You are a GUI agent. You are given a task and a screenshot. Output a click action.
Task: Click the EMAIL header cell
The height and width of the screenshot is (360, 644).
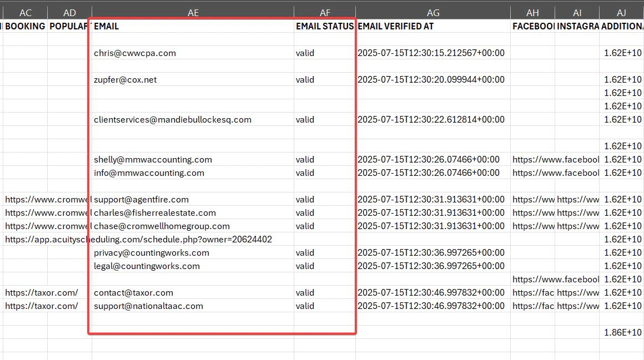pos(193,26)
